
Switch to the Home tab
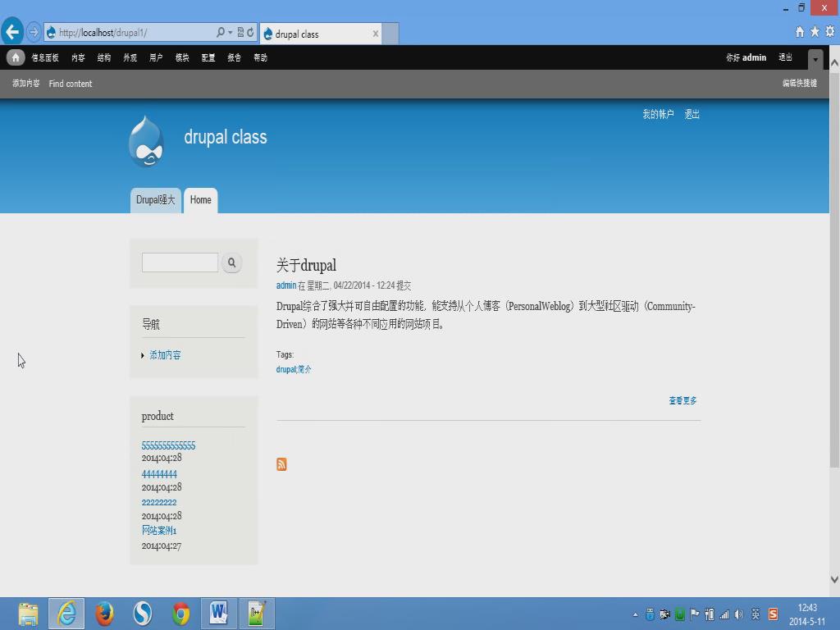(201, 200)
